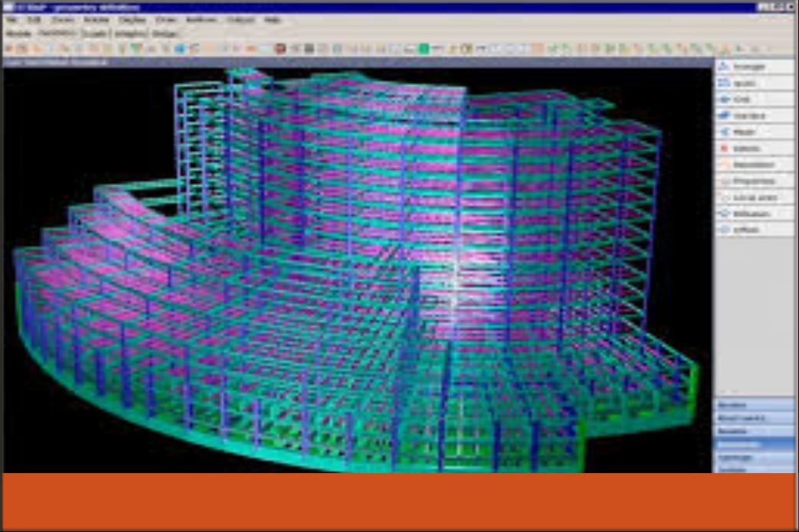The height and width of the screenshot is (532, 799).
Task: Click the dark red square toolbar icon
Action: (x=280, y=48)
